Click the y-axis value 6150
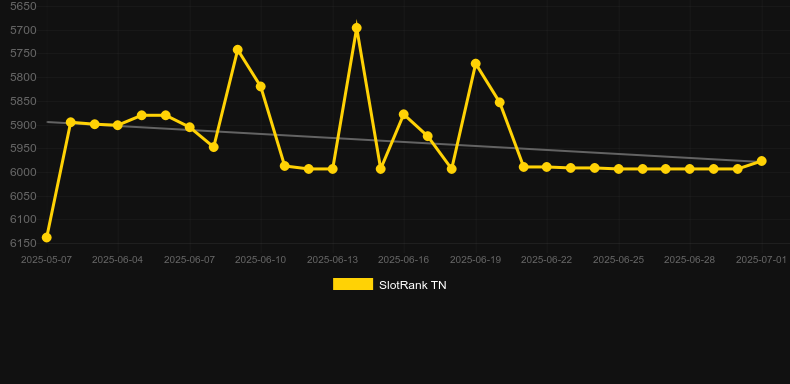Image resolution: width=790 pixels, height=384 pixels. click(x=23, y=243)
